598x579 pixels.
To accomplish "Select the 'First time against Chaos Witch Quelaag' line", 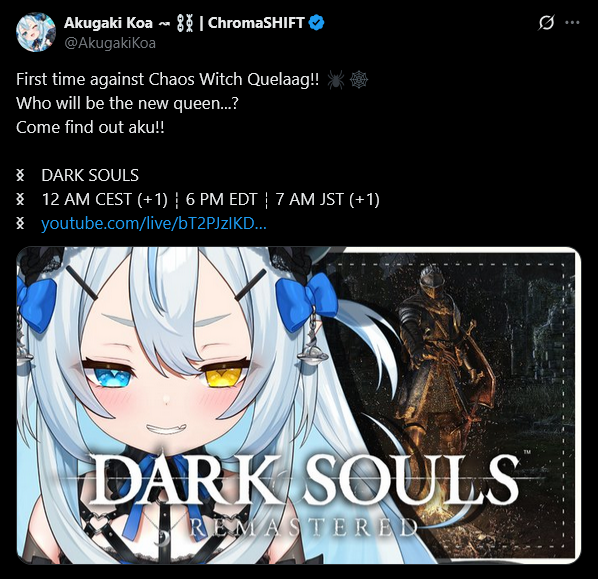I will tap(167, 80).
